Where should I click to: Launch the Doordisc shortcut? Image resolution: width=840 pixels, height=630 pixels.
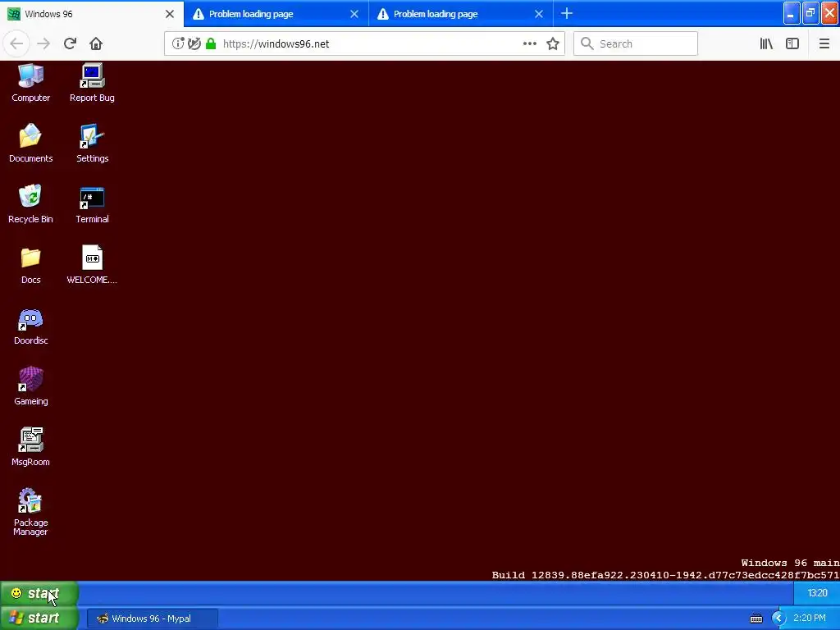pos(30,326)
